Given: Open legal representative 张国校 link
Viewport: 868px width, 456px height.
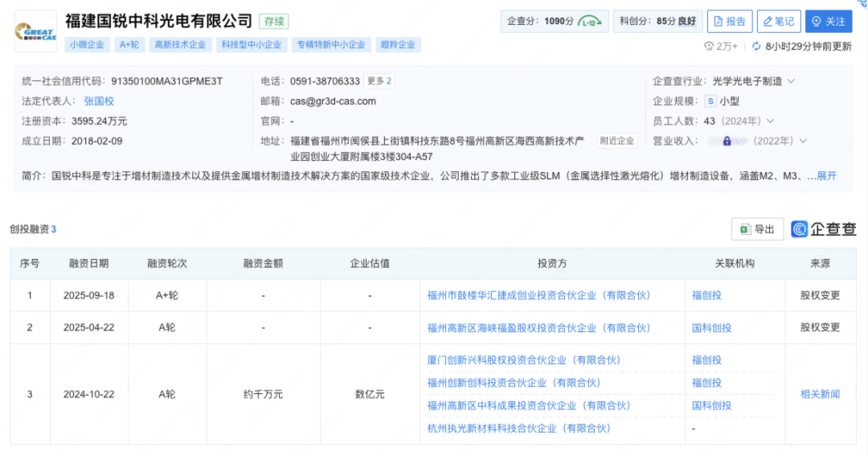Looking at the screenshot, I should (x=99, y=101).
